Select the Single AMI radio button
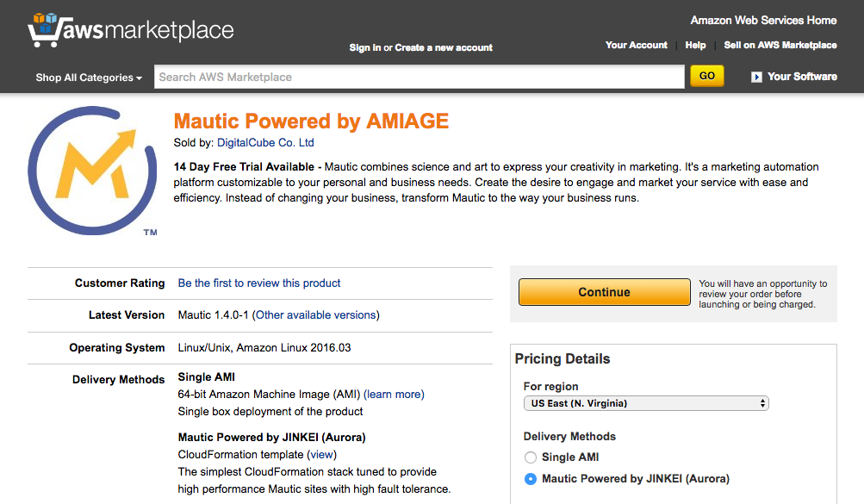Viewport: 864px width, 504px height. pyautogui.click(x=530, y=457)
